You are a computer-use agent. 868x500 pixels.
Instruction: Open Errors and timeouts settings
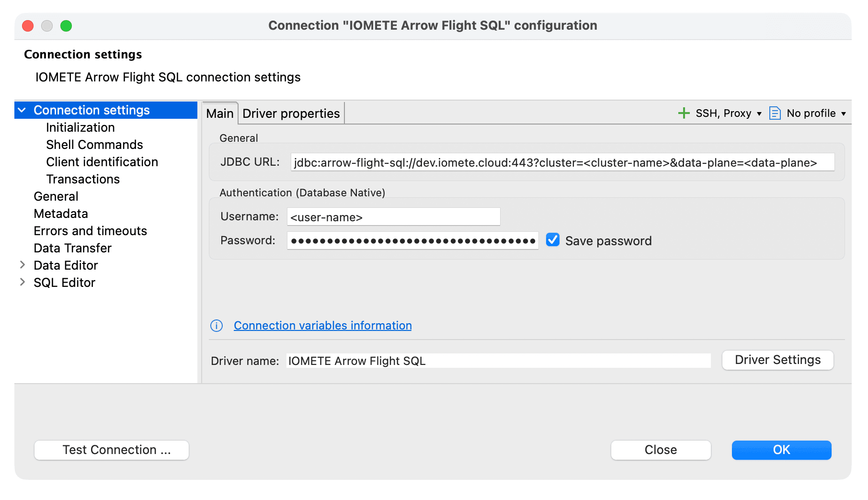(90, 231)
